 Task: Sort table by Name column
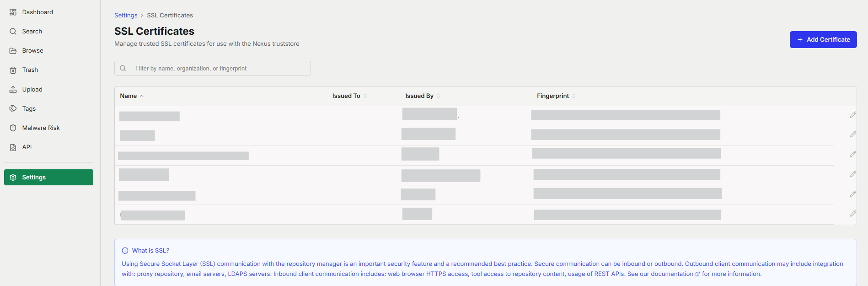click(x=132, y=96)
